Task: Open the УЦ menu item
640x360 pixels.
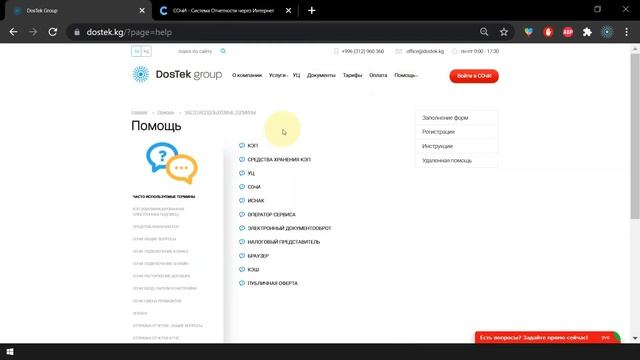Action: 296,75
